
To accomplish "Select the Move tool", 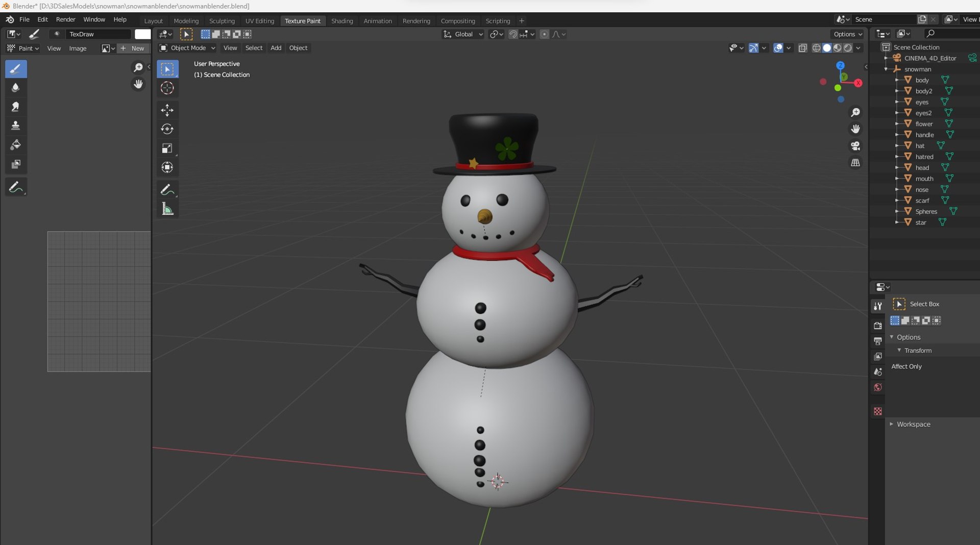I will click(x=167, y=110).
